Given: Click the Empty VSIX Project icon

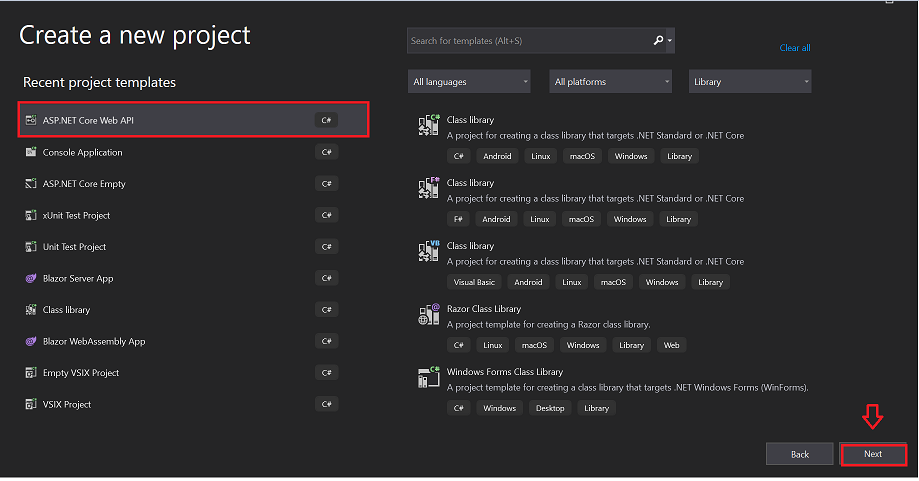Looking at the screenshot, I should (x=31, y=373).
